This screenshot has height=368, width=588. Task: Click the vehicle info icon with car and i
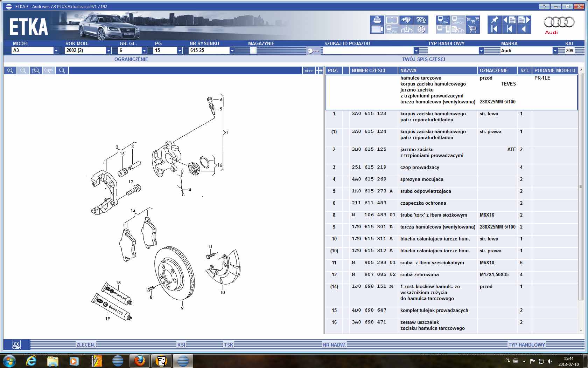tap(407, 29)
